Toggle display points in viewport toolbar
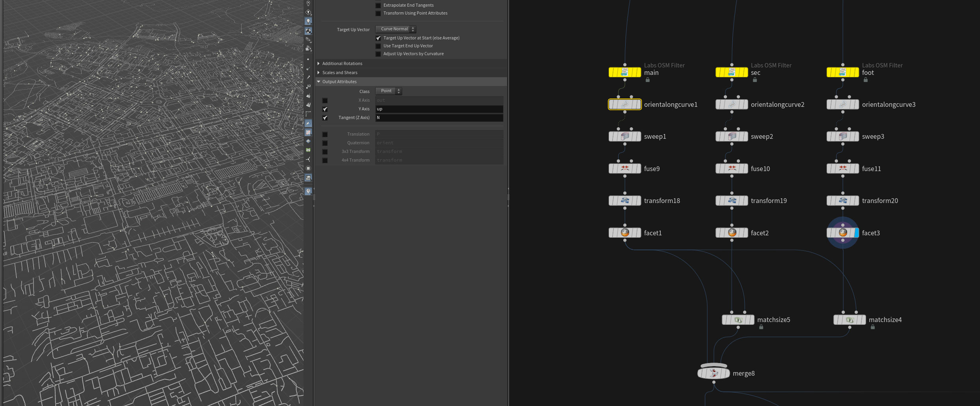Screen dimensions: 980x406 click(308, 60)
